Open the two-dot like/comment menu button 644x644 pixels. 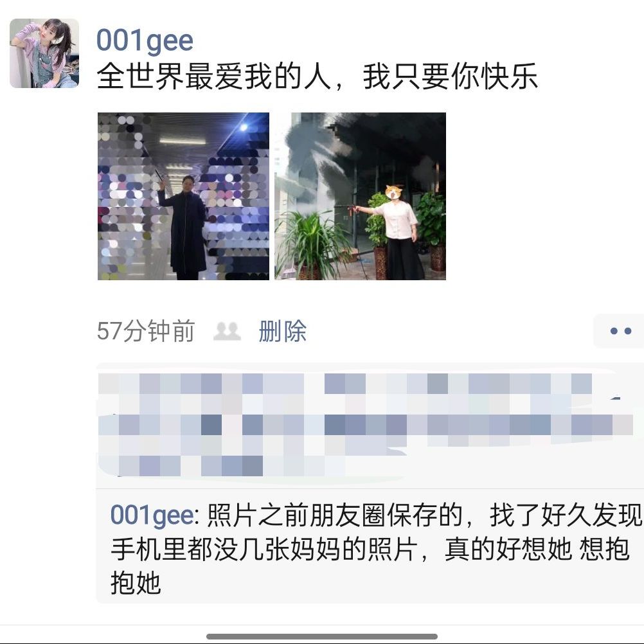point(620,330)
